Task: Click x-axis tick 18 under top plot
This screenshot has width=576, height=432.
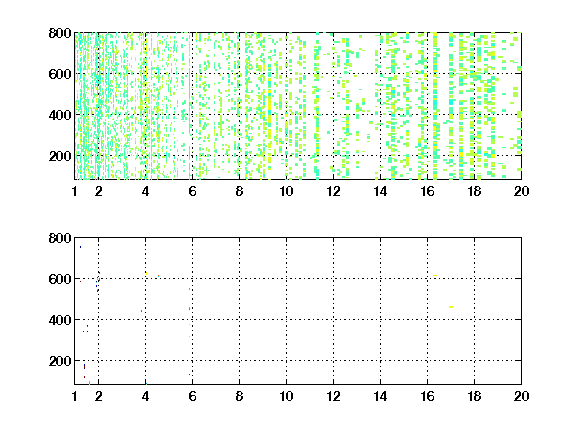Action: pyautogui.click(x=474, y=191)
